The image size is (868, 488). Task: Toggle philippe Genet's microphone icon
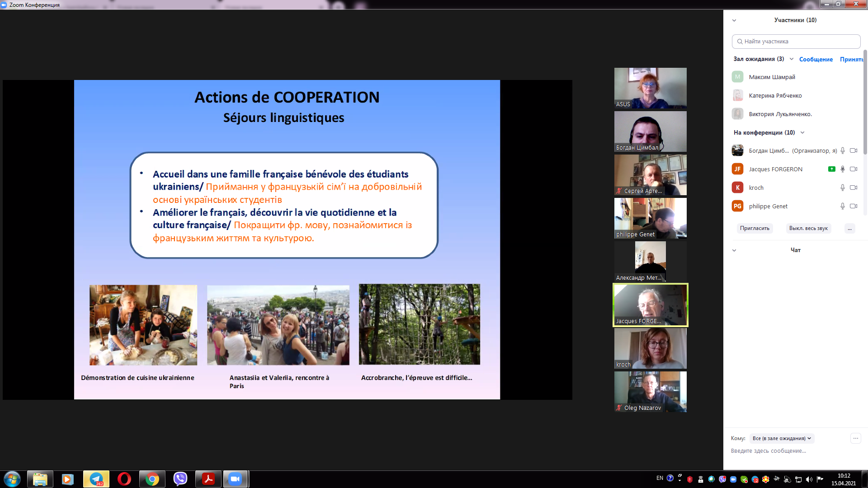[x=843, y=206]
